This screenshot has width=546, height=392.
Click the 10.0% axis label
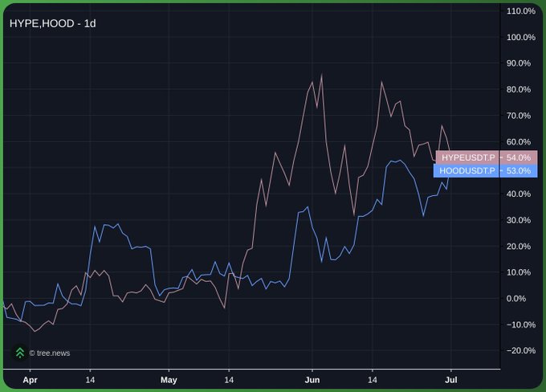point(519,272)
